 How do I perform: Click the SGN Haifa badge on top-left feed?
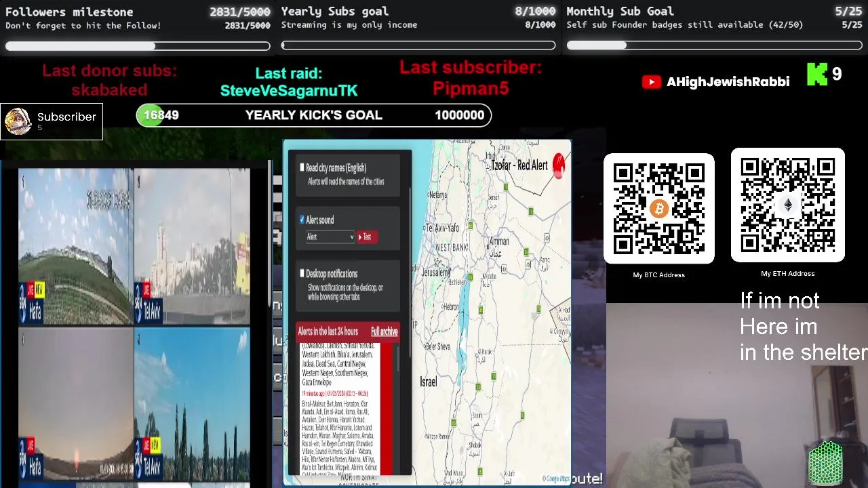[33, 302]
